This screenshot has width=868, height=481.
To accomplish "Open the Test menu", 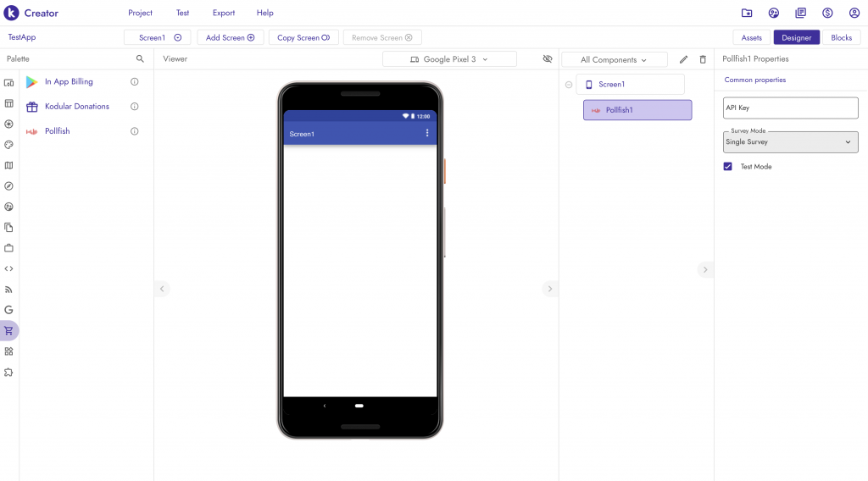I will (x=183, y=13).
